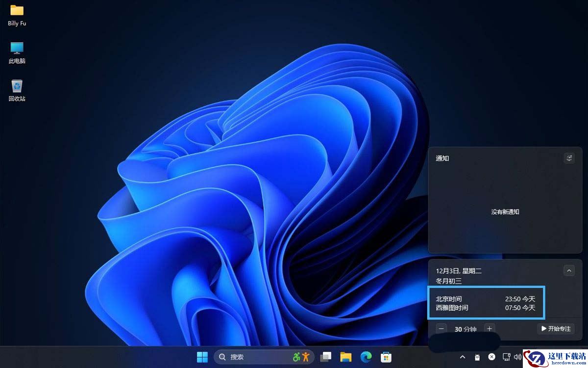Screen dimensions: 588x368
Task: Click the network icon in system tray
Action: pos(507,357)
